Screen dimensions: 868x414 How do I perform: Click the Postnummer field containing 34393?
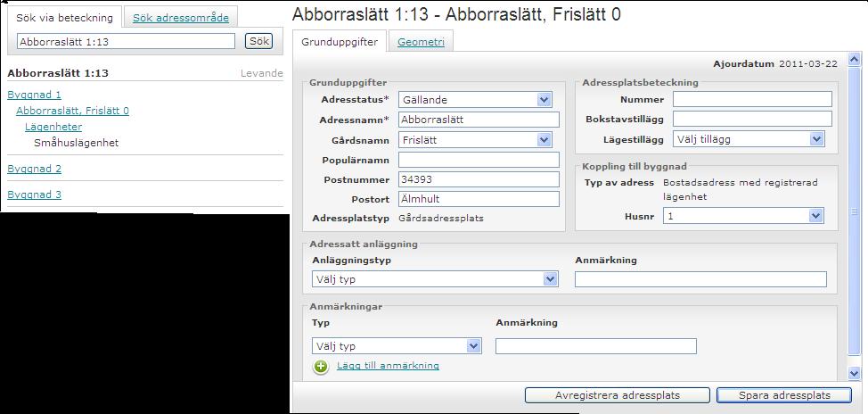[479, 179]
